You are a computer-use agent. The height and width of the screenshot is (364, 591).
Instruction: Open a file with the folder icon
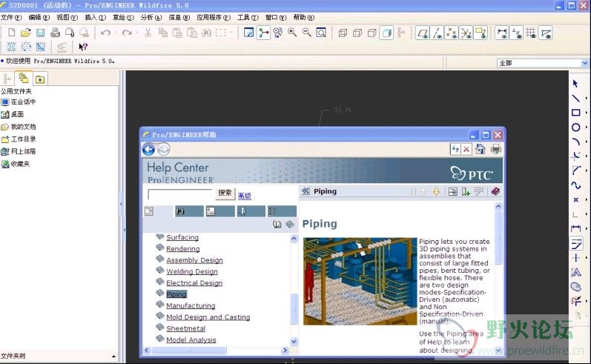coord(26,33)
